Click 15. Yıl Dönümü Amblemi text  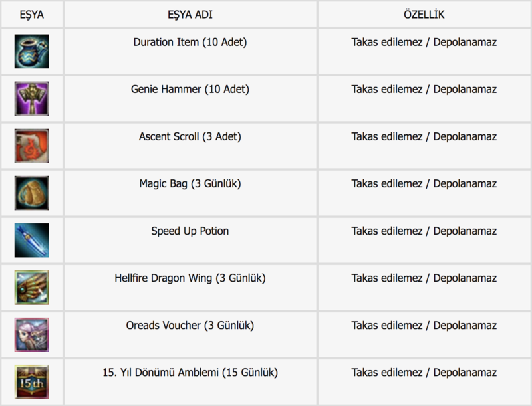click(x=161, y=373)
